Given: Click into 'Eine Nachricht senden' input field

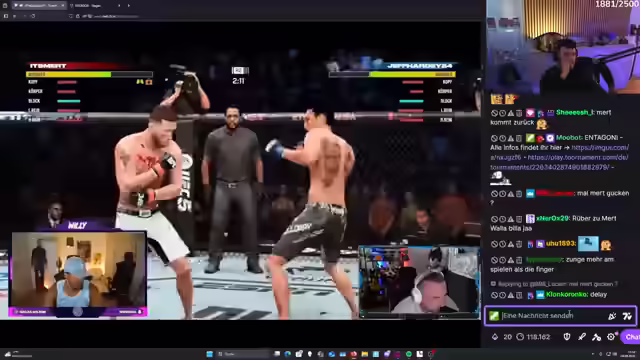Looking at the screenshot, I should point(553,316).
